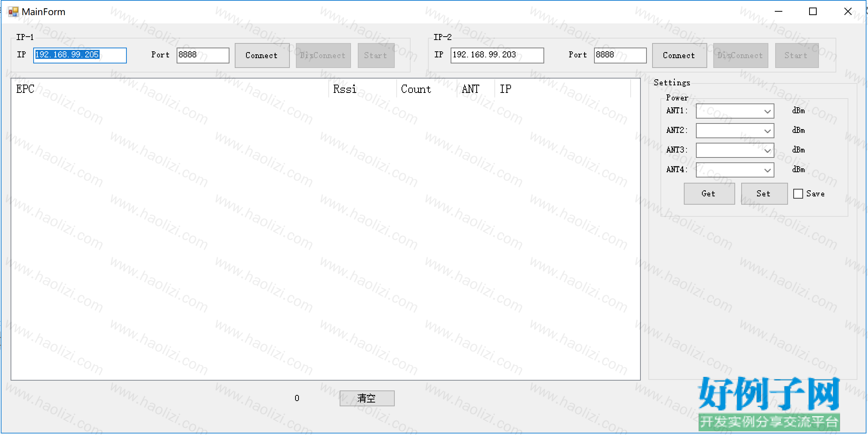Focus the IP-2 Port field
The height and width of the screenshot is (435, 868).
(620, 55)
